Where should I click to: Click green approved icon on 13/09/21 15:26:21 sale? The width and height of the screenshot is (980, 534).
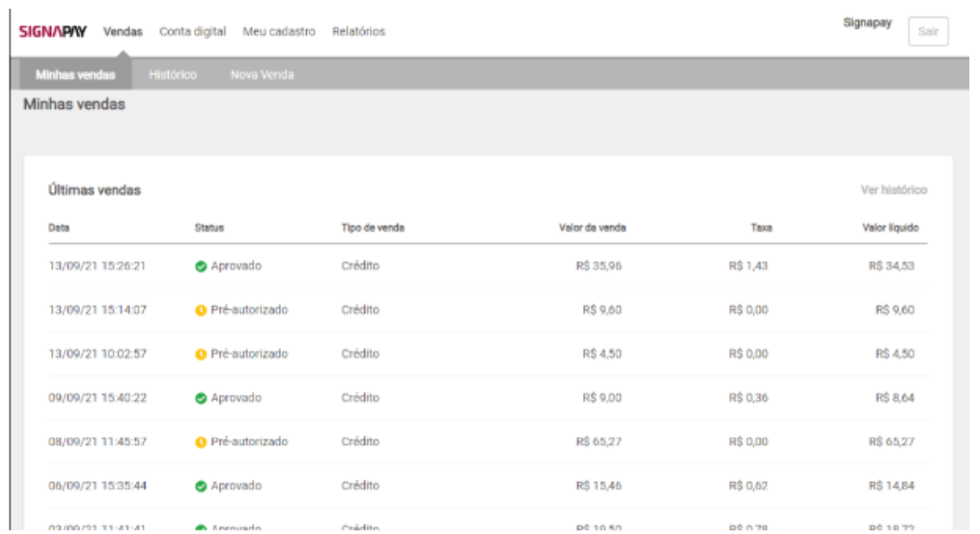click(x=200, y=266)
